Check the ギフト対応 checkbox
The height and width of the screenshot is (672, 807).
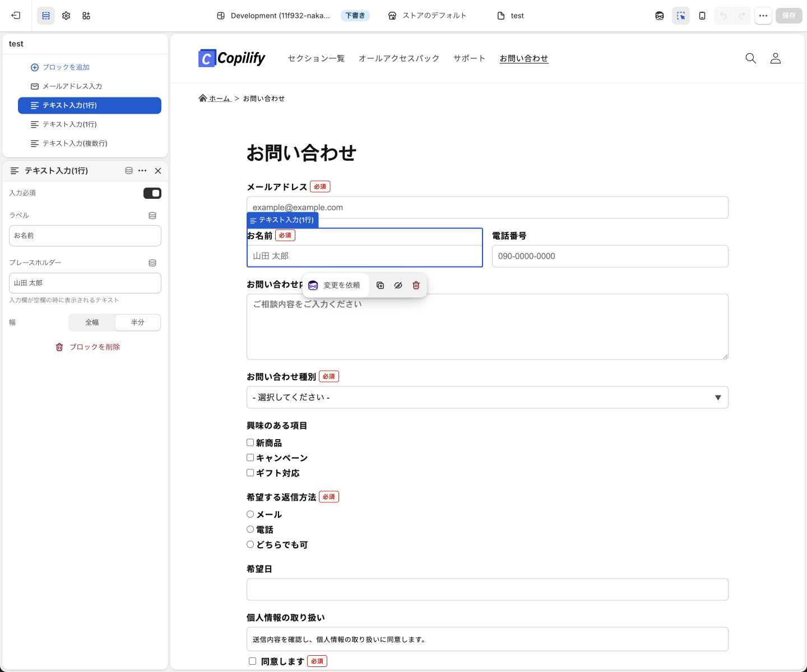(x=251, y=473)
